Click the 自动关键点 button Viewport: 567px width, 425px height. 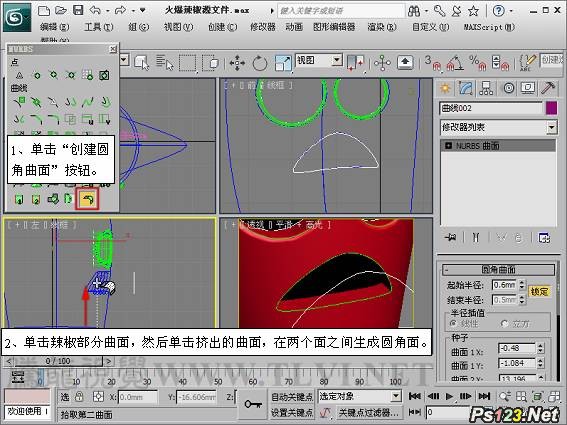(x=292, y=397)
